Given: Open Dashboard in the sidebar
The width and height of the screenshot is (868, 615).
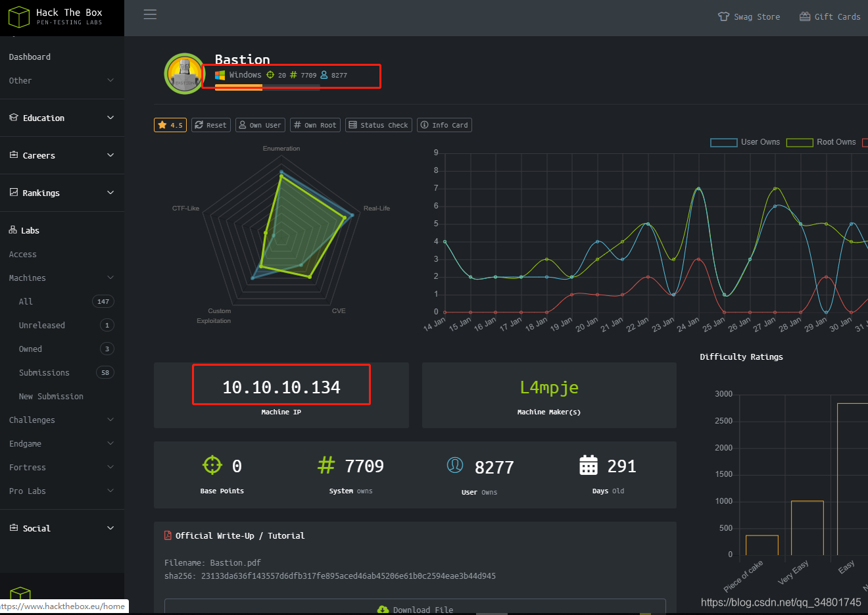Looking at the screenshot, I should click(30, 57).
